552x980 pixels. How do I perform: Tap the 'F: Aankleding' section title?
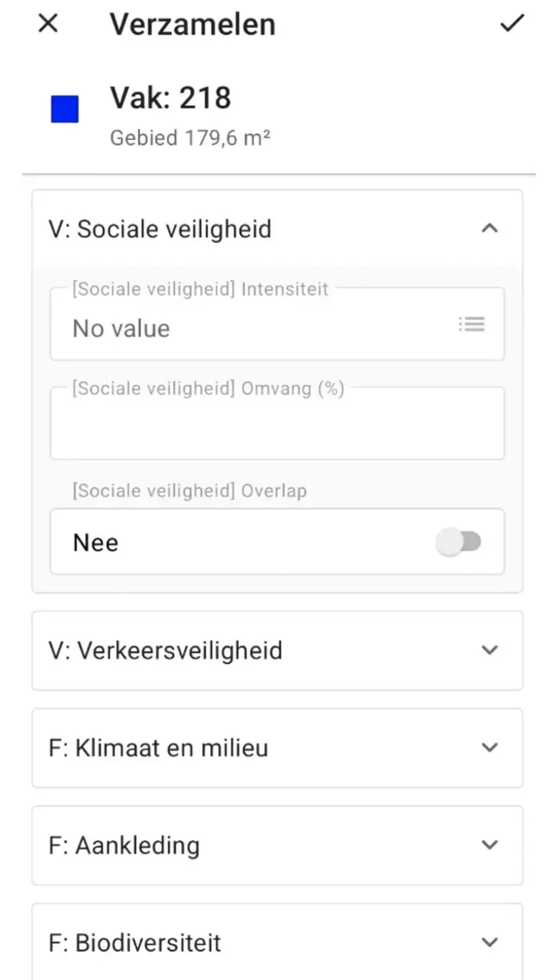point(124,845)
